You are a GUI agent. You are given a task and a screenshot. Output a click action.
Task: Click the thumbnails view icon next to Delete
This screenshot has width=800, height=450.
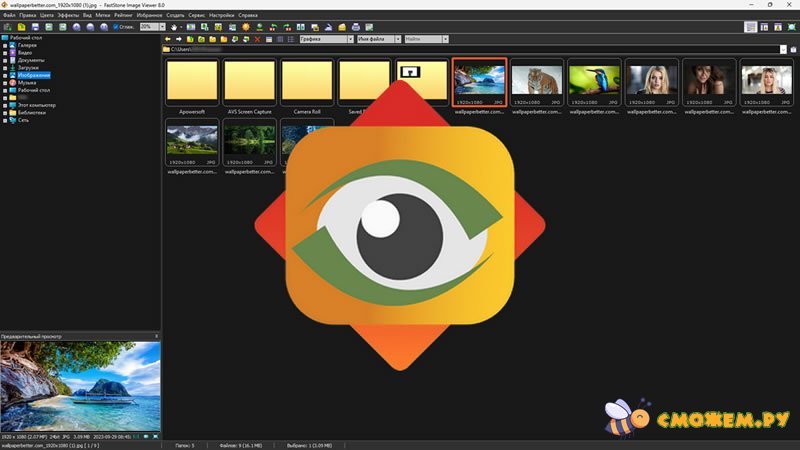click(268, 39)
